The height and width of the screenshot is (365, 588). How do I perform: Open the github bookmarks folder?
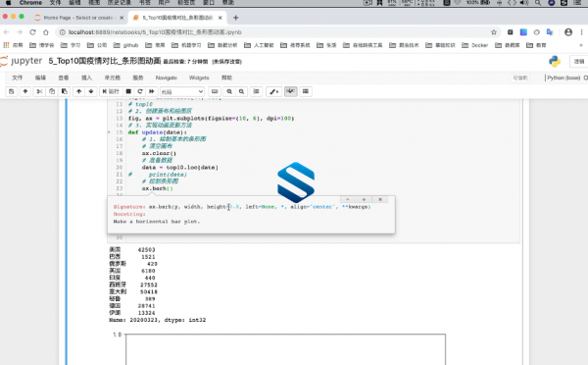coord(126,45)
